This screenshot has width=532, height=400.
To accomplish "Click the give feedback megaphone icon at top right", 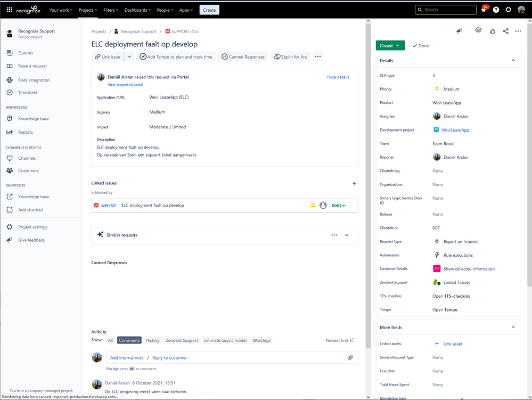I will [460, 31].
